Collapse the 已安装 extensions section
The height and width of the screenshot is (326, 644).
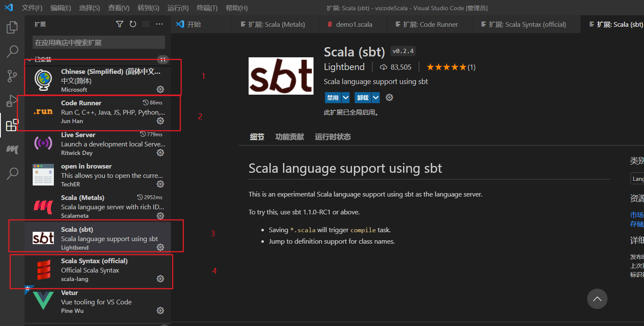point(28,59)
